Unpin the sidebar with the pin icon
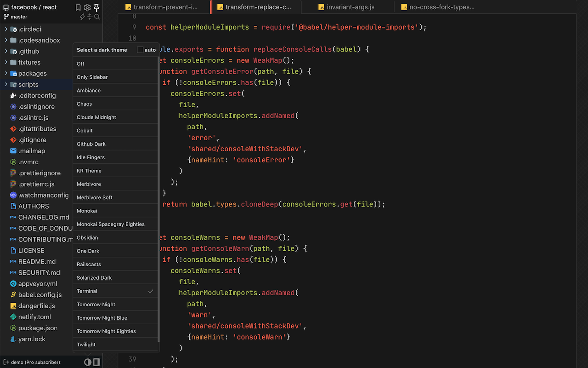Image resolution: width=588 pixels, height=368 pixels. (x=96, y=7)
